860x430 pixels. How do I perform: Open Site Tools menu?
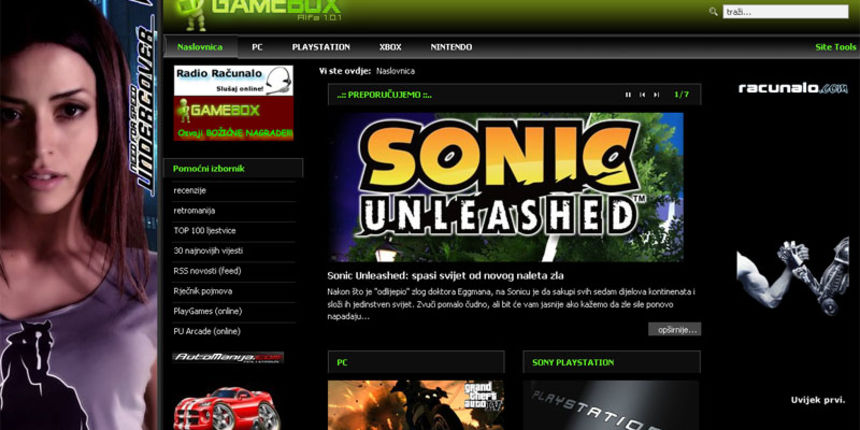pos(835,47)
